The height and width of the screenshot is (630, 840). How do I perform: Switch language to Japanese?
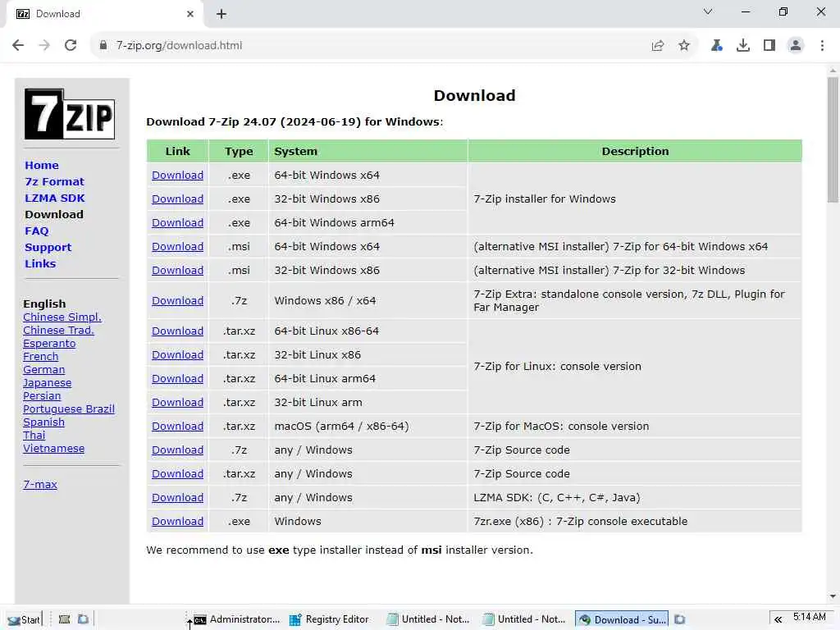click(47, 383)
